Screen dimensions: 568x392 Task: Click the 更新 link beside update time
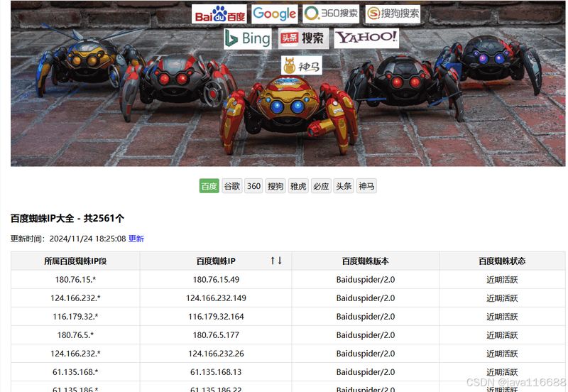[x=136, y=239]
